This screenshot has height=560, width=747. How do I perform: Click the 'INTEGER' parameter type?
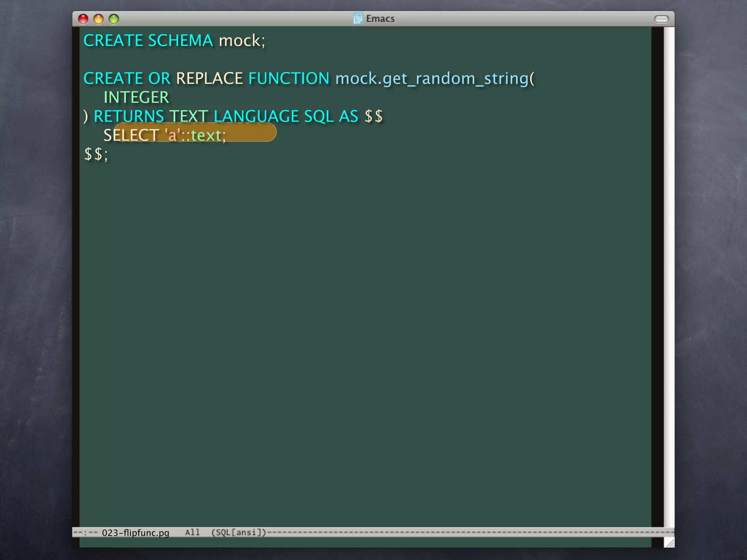(x=136, y=97)
